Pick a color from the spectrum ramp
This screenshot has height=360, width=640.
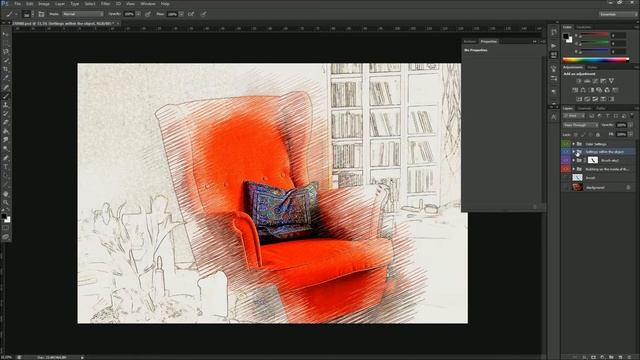(596, 60)
